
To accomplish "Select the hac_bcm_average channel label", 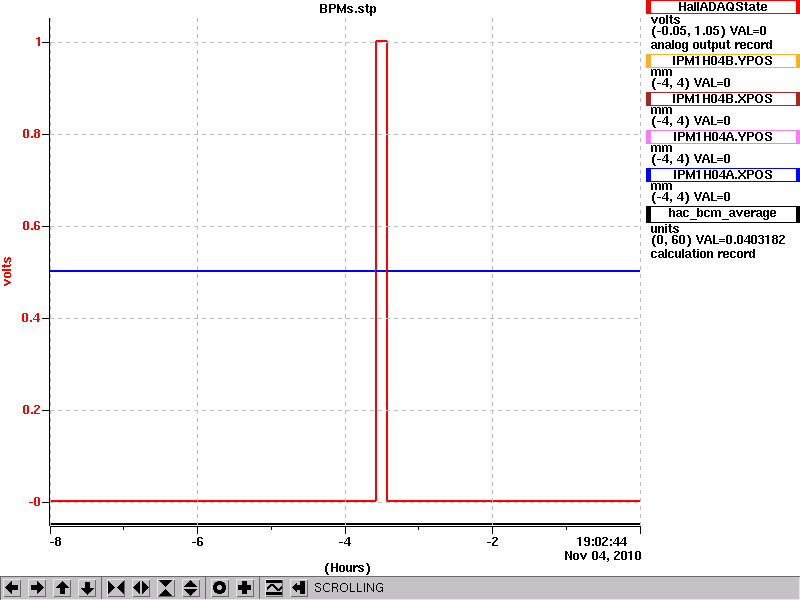I will tap(722, 214).
